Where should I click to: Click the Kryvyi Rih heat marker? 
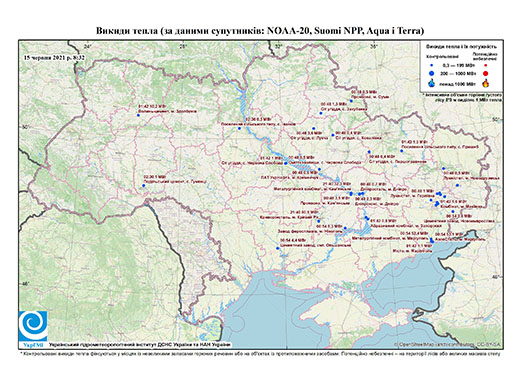pos(319,221)
